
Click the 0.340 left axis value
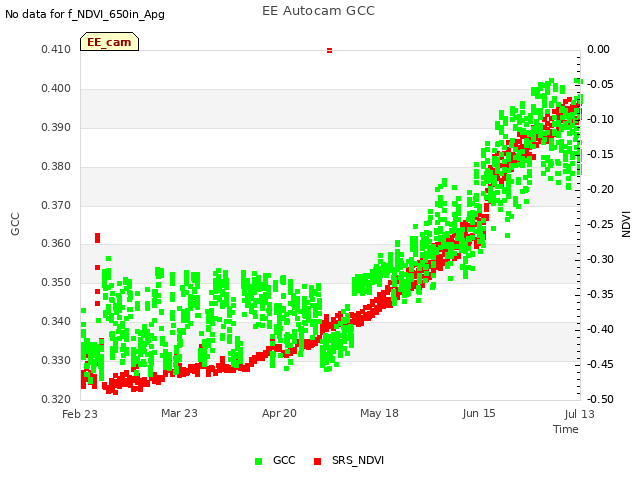[x=56, y=322]
